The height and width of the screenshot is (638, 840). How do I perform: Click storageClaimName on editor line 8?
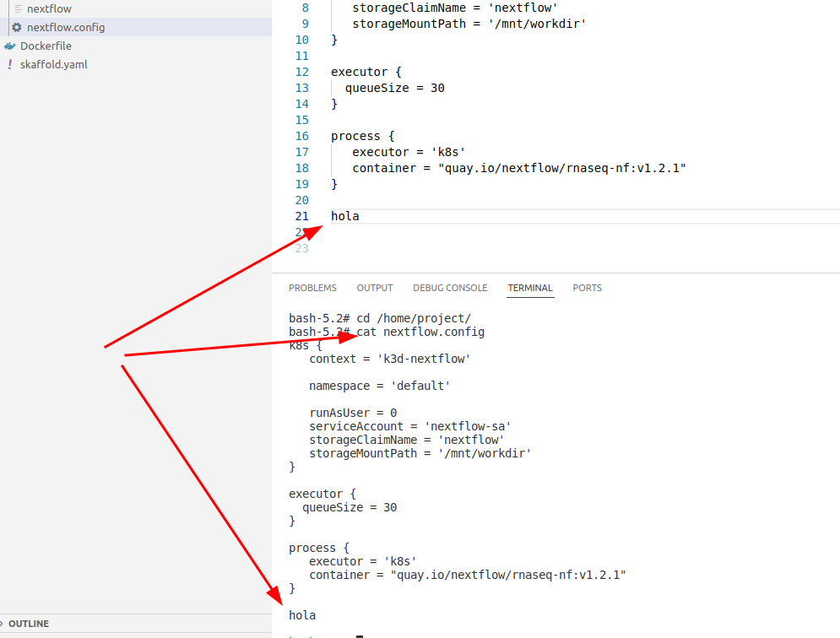pos(404,8)
